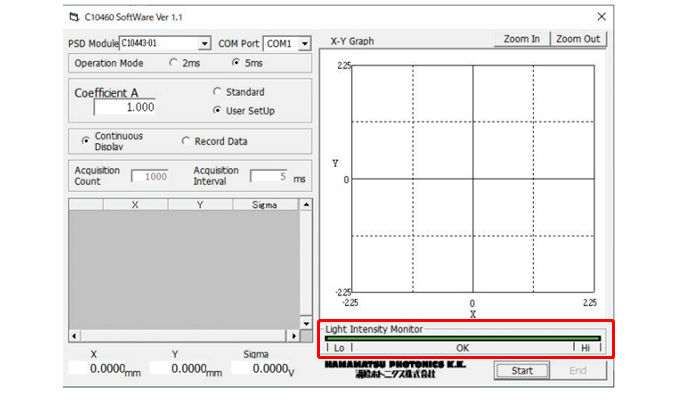Click the data table scroll right arrow
Image resolution: width=690 pixels, height=418 pixels.
click(x=294, y=336)
